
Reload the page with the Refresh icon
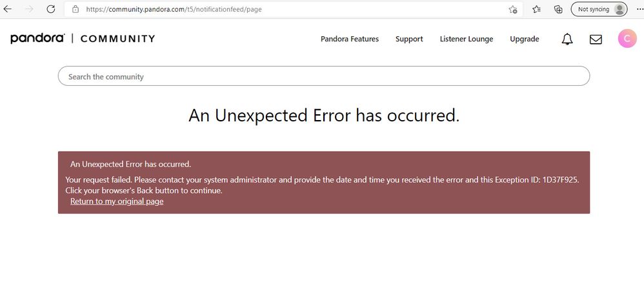[x=50, y=10]
